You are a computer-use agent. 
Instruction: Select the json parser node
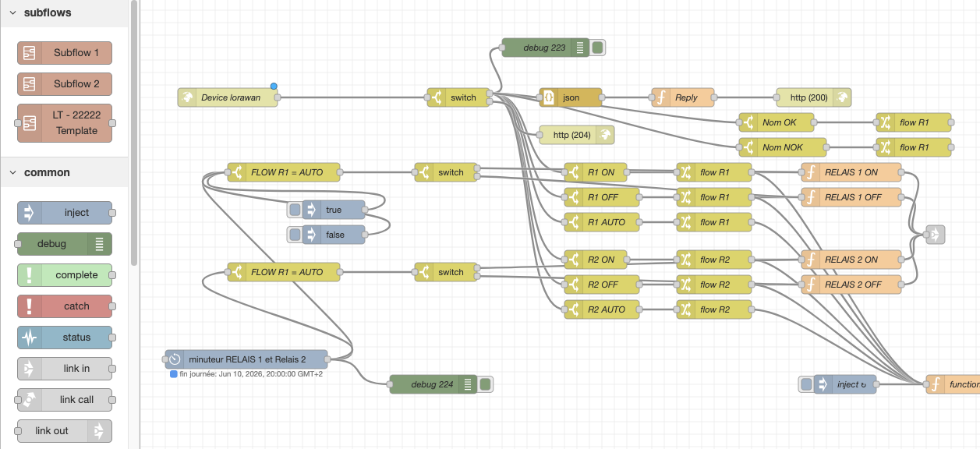click(571, 97)
